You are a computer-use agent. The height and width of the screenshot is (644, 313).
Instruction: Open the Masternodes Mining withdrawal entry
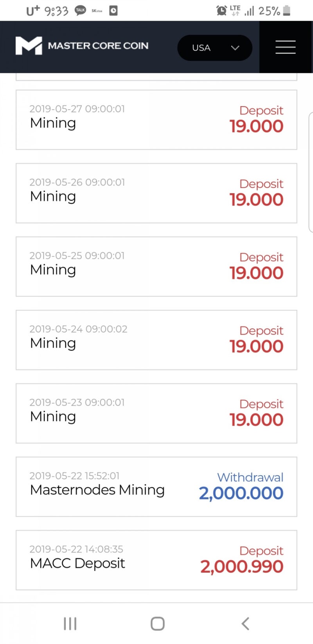156,487
